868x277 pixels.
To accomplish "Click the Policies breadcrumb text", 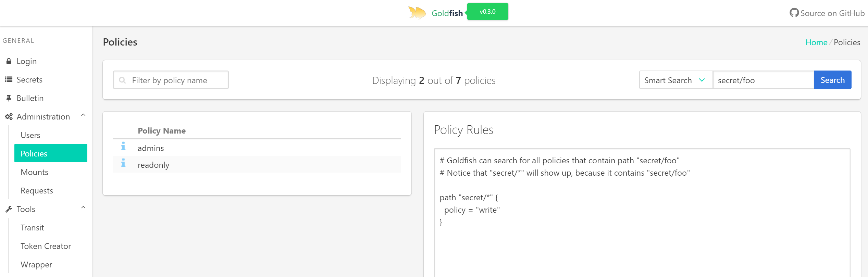I will pyautogui.click(x=847, y=42).
